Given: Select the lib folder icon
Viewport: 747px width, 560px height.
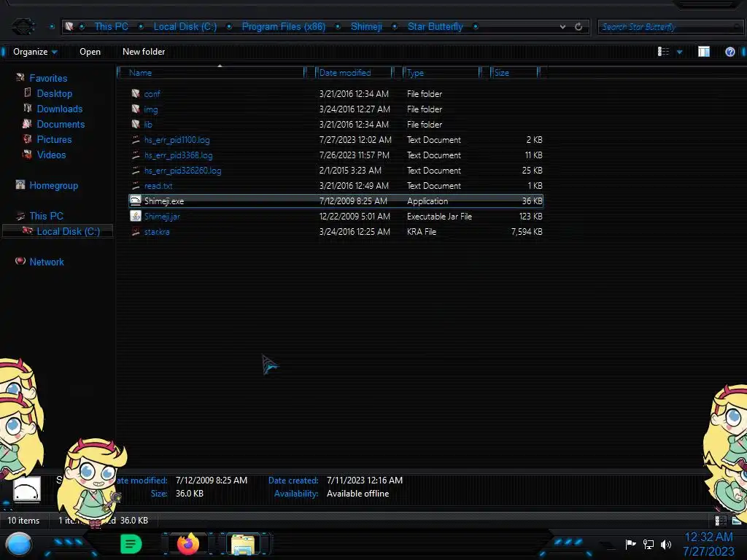Looking at the screenshot, I should [136, 124].
